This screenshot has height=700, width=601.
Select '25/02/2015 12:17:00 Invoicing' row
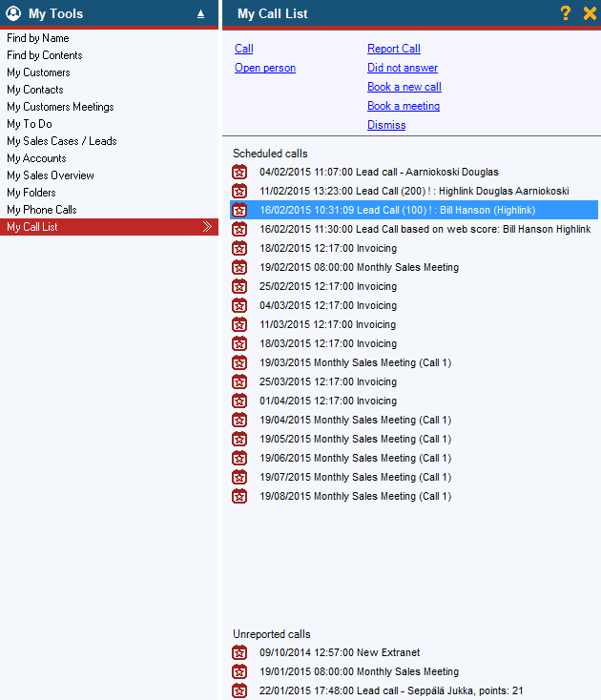pos(328,287)
